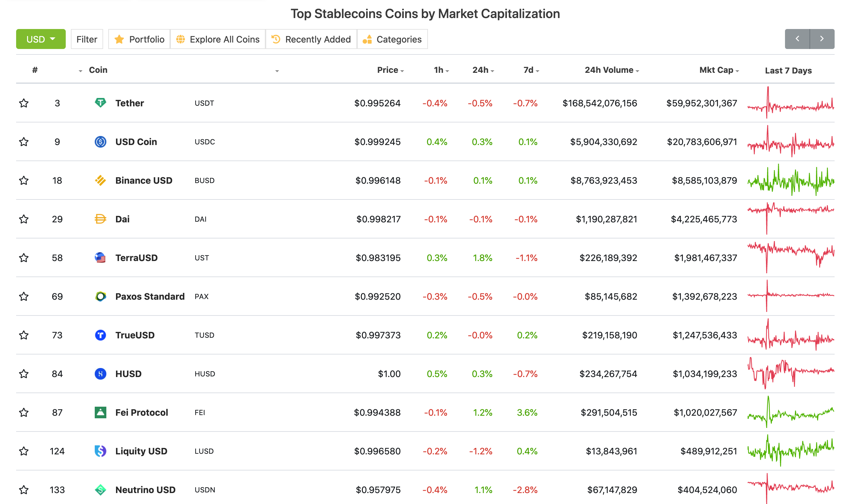
Task: Click the Binance USD logo icon
Action: pyautogui.click(x=101, y=180)
